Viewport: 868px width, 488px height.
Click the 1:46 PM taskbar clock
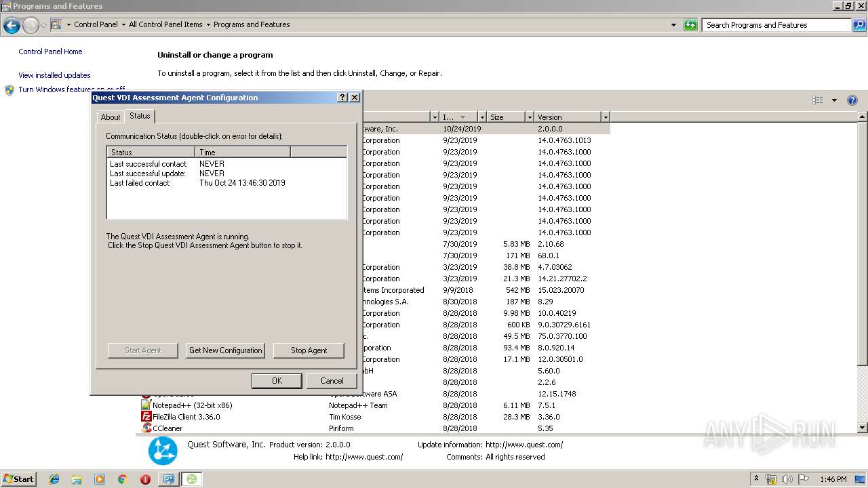[833, 479]
